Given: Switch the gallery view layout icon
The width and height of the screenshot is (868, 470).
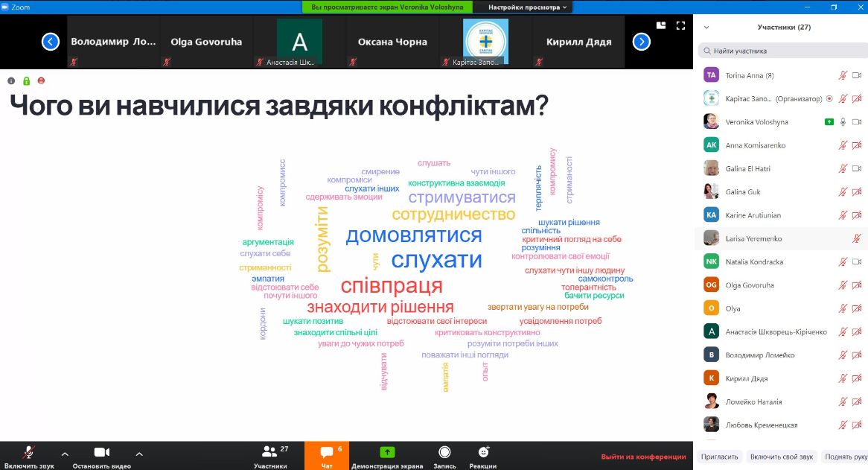Looking at the screenshot, I should (661, 25).
